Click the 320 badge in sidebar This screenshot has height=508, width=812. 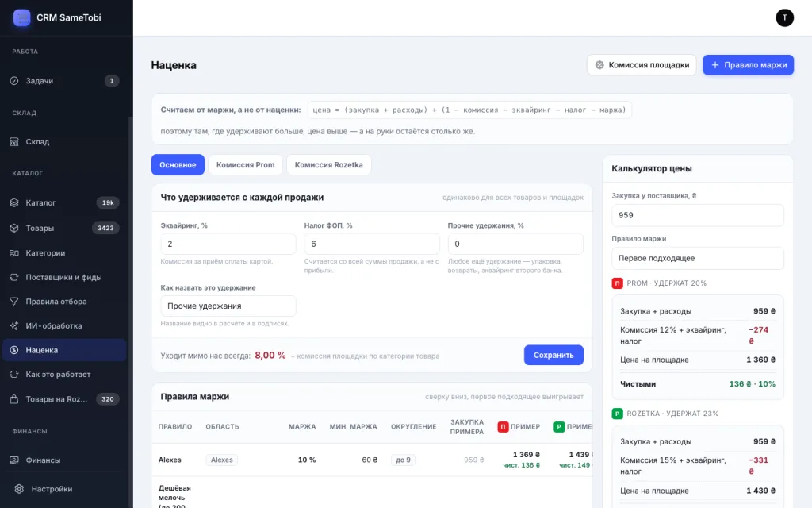coord(107,399)
